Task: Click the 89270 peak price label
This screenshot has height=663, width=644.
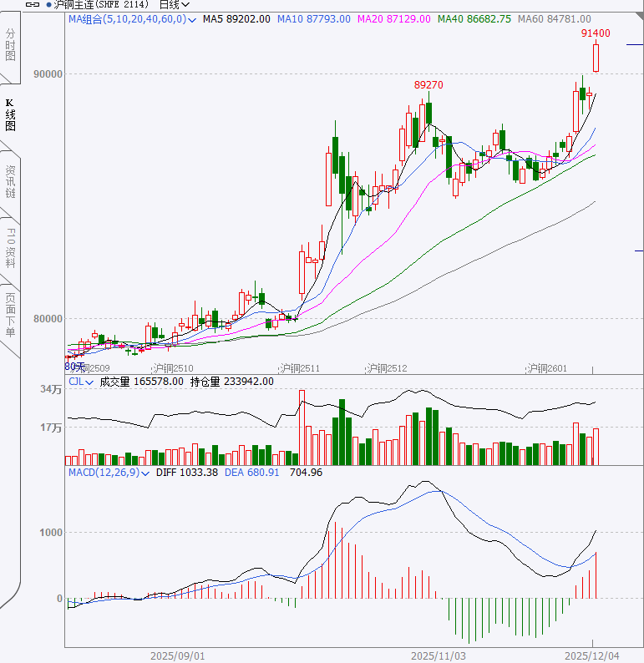Action: click(428, 85)
